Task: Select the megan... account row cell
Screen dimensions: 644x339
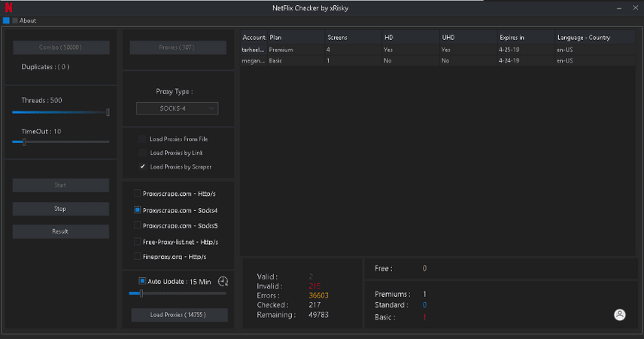Action: tap(254, 60)
